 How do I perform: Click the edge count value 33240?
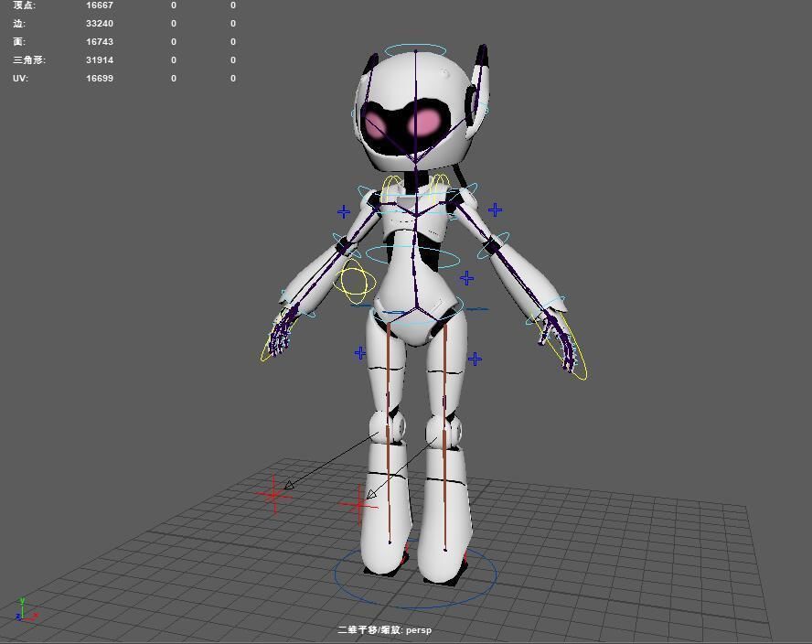click(x=100, y=23)
